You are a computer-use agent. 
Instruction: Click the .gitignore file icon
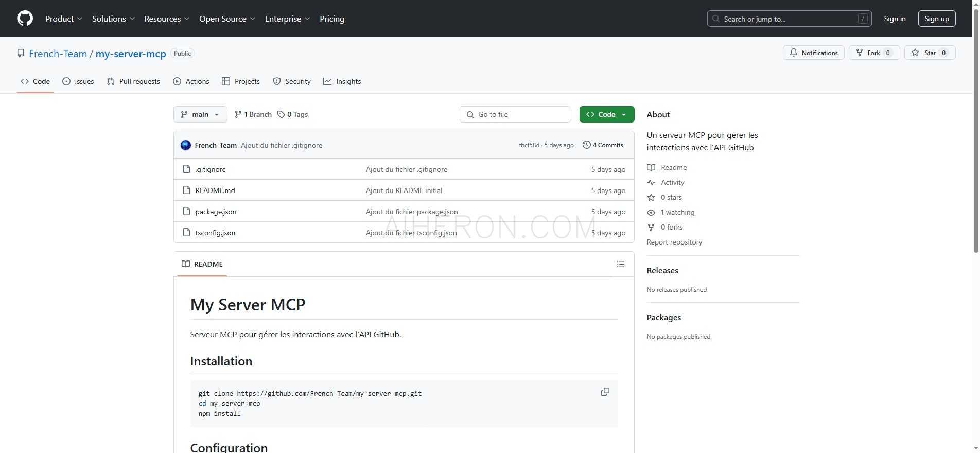(186, 169)
